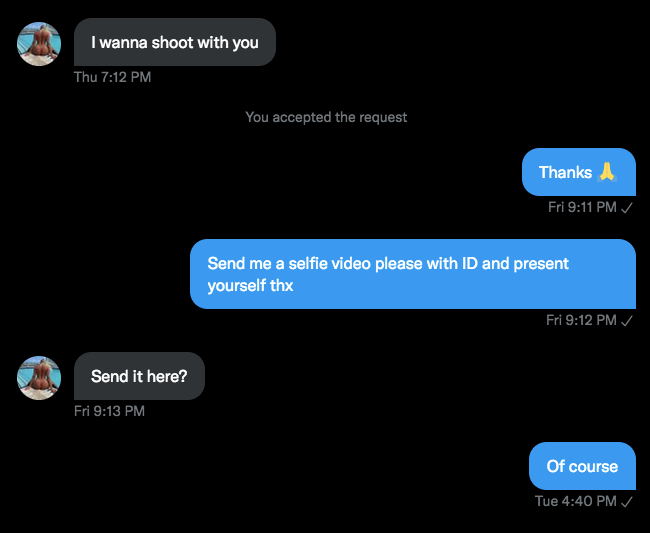Open the profile picture next to "Send it here?"
This screenshot has height=533, width=650.
[39, 377]
